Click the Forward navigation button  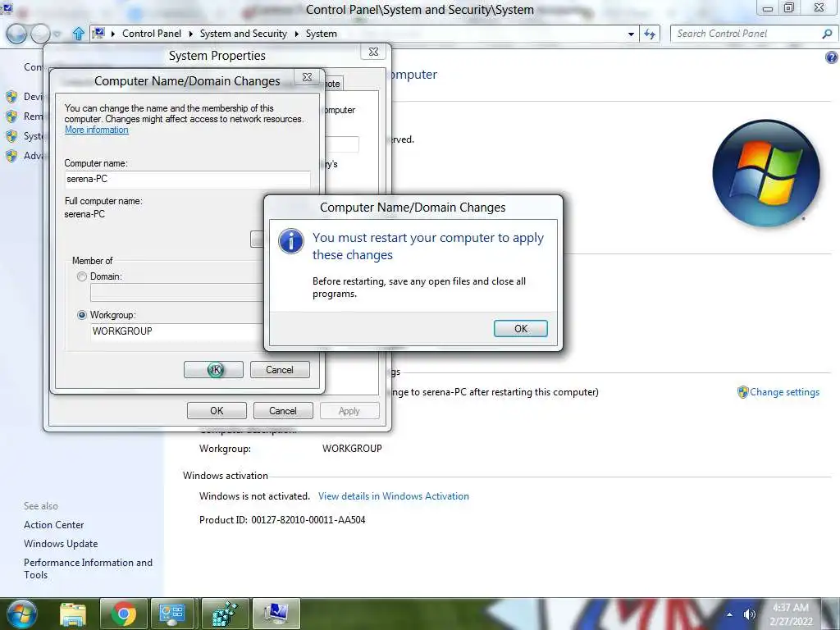pyautogui.click(x=40, y=34)
